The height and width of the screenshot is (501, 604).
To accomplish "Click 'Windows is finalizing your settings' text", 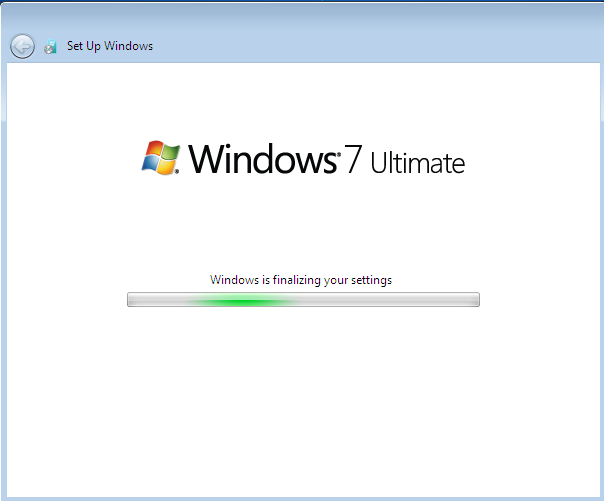I will [301, 280].
